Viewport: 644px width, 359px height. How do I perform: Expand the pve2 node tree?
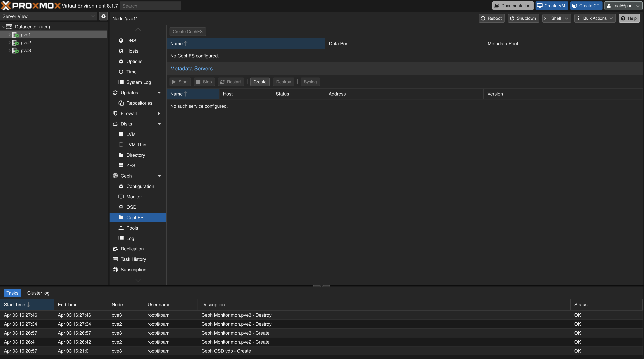pos(9,43)
